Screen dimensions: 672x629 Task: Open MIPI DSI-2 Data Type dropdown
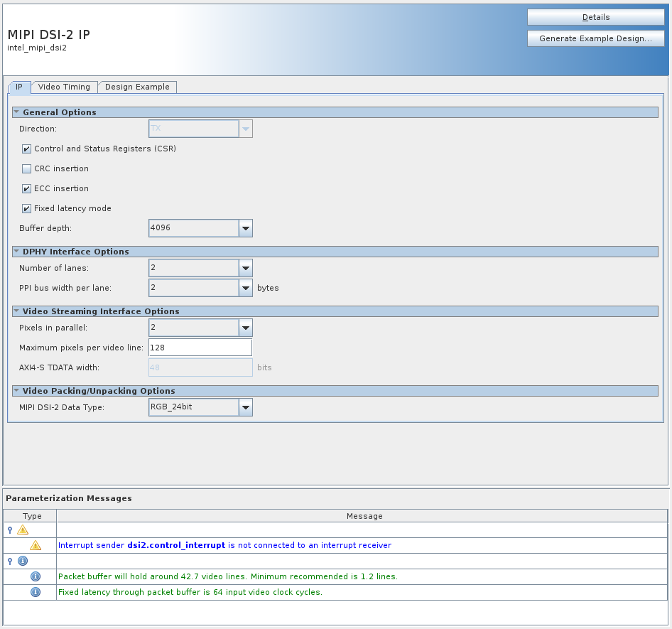pos(246,407)
